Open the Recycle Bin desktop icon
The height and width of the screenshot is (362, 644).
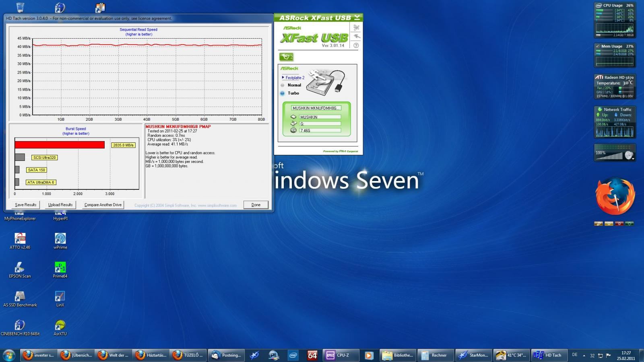(20, 7)
